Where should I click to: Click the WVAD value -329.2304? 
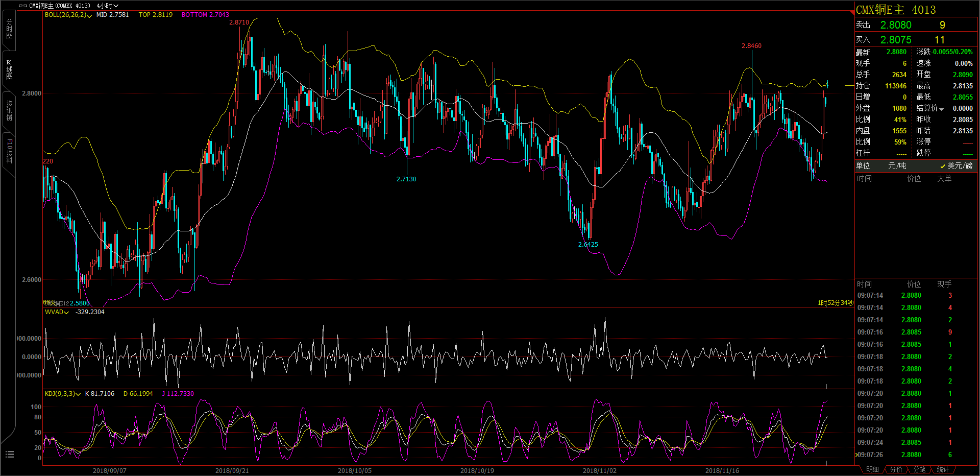pos(90,312)
